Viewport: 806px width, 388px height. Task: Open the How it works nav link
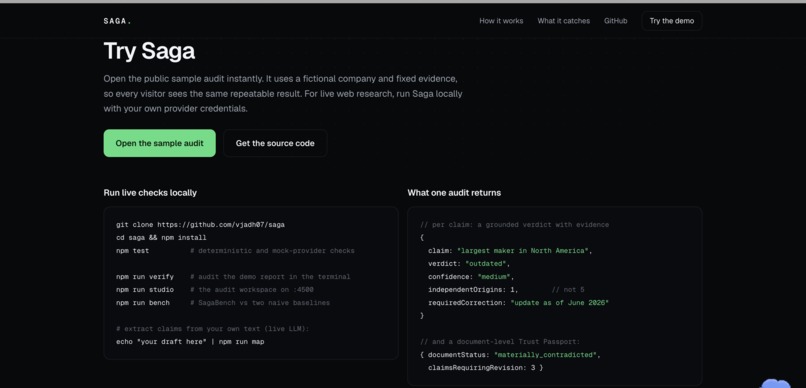(x=501, y=21)
